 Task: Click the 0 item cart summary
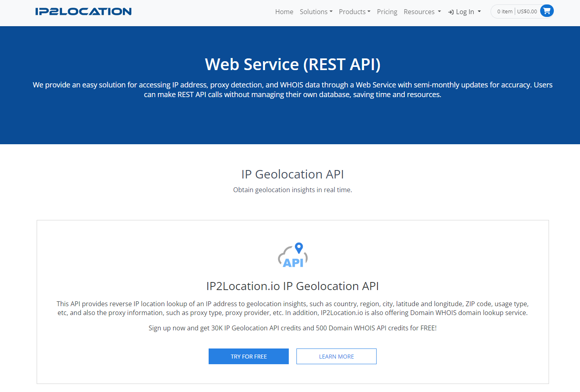point(505,11)
